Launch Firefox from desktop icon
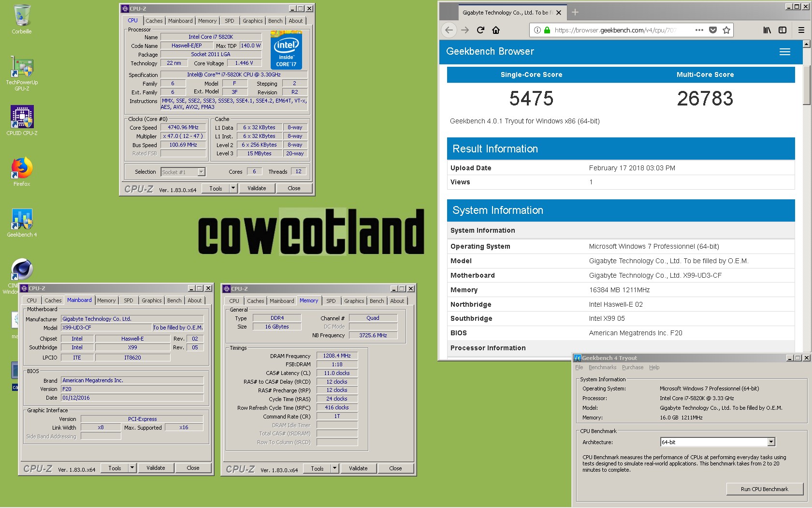 pos(22,171)
